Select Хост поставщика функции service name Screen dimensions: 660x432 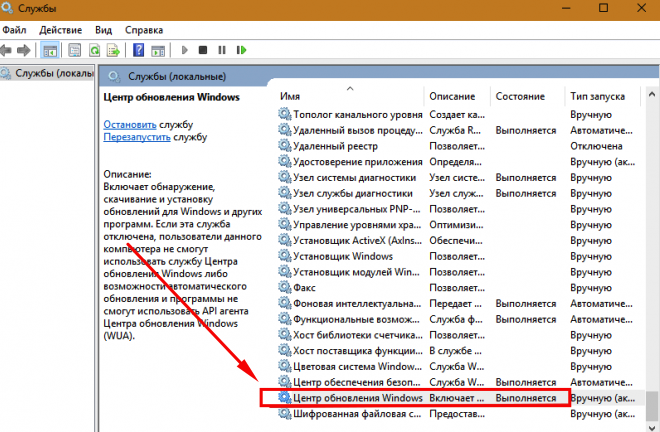[358, 351]
